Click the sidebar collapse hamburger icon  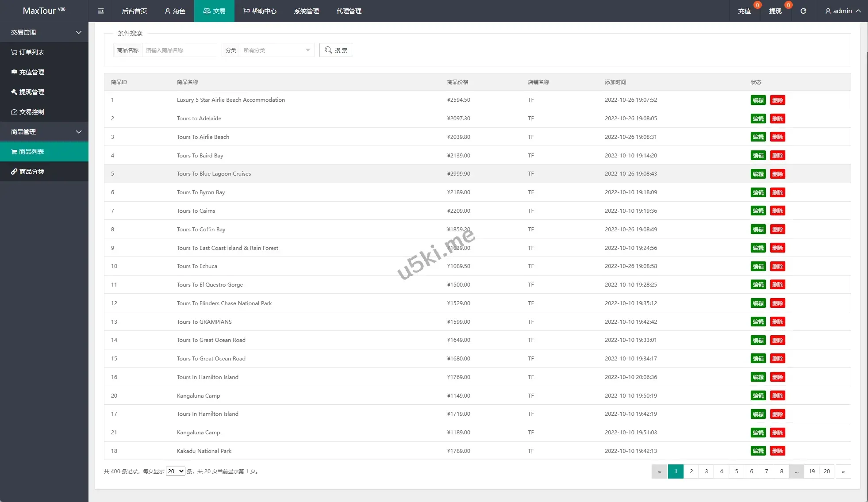click(101, 11)
